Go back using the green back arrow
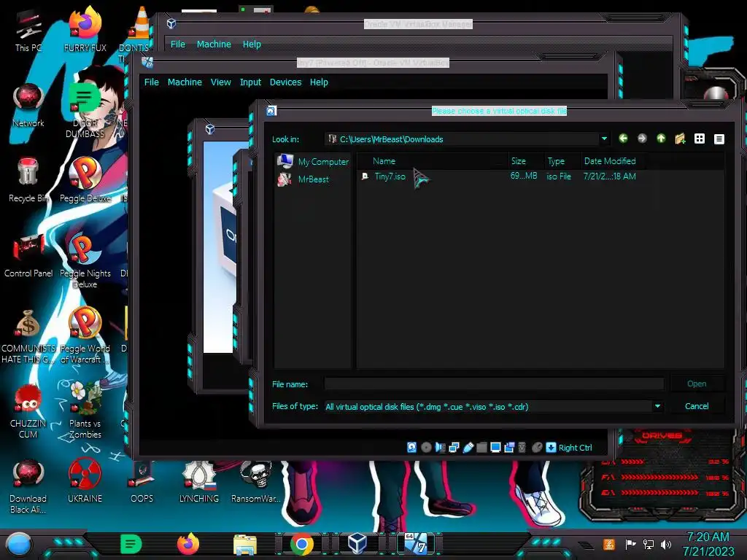The image size is (747, 560). tap(623, 139)
